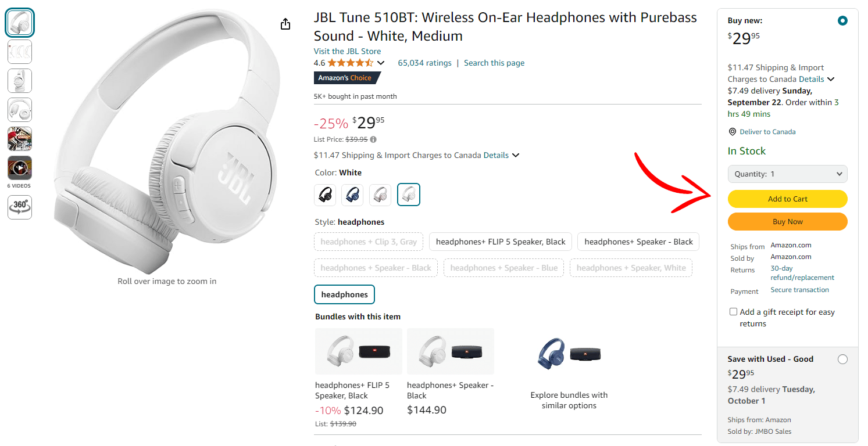Open the 360-degree product view
The height and width of the screenshot is (446, 868).
pyautogui.click(x=19, y=207)
